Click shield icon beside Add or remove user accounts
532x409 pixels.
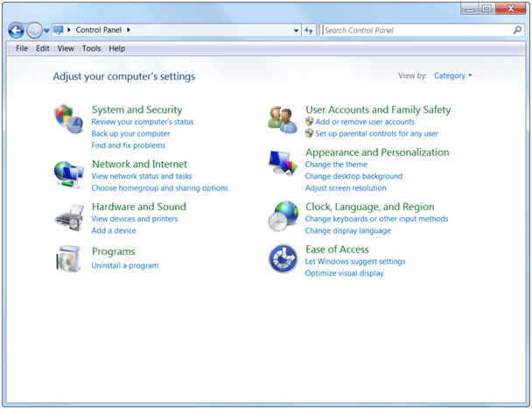coord(309,121)
